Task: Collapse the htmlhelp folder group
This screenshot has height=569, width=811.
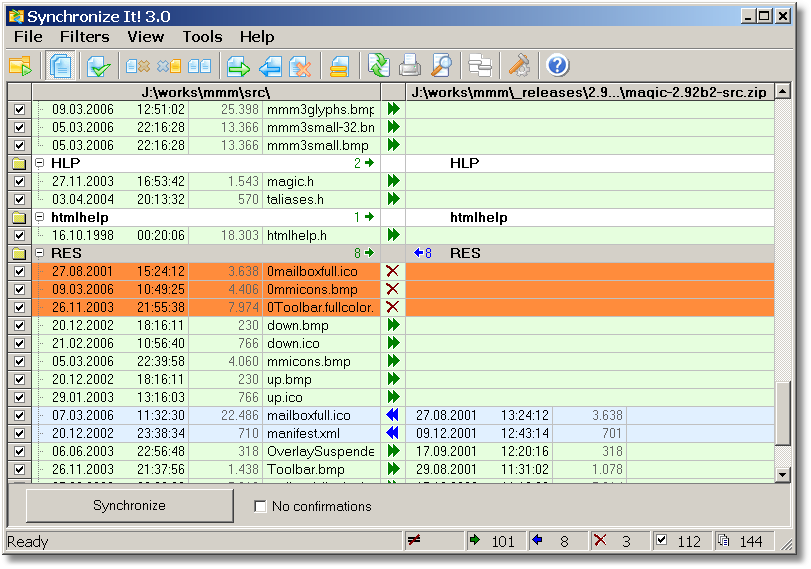Action: coord(40,217)
